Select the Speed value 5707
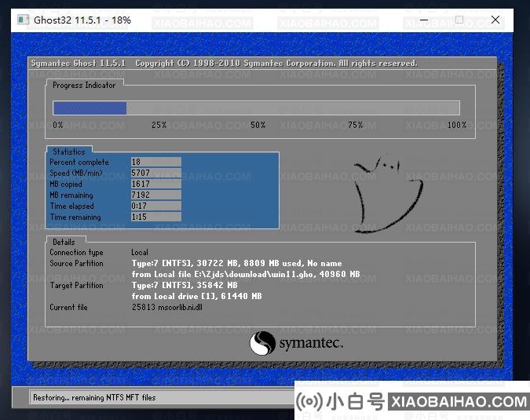 click(155, 173)
